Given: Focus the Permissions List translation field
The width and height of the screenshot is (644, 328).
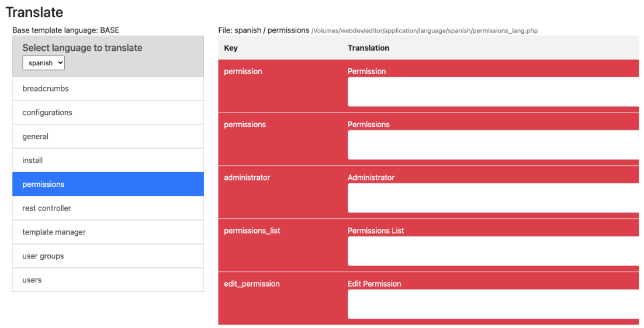Looking at the screenshot, I should coord(493,252).
